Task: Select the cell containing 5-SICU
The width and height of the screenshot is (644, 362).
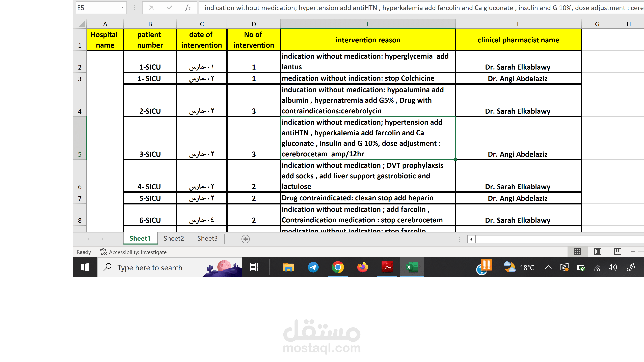Action: [150, 198]
